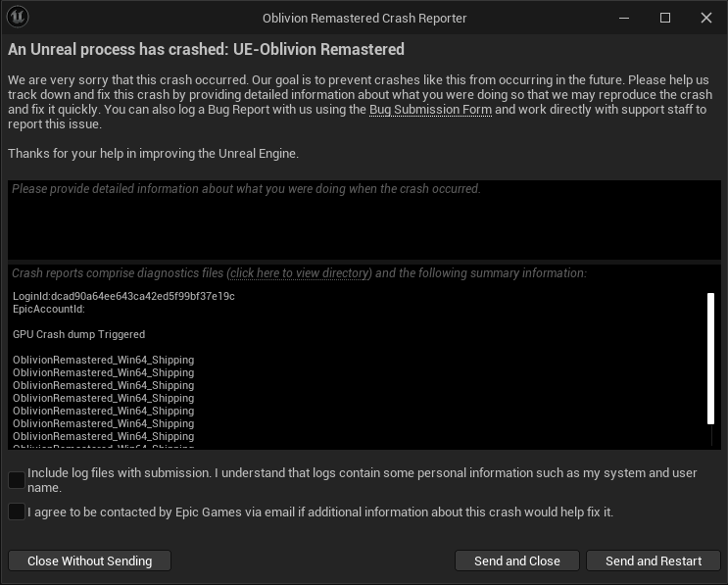Click Close Without Sending button
Image resolution: width=728 pixels, height=585 pixels.
(x=89, y=561)
